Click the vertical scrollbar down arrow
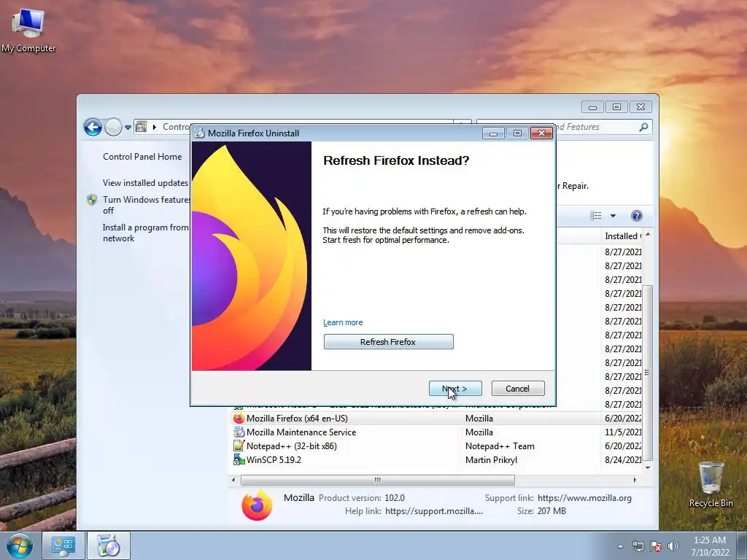Image resolution: width=747 pixels, height=560 pixels. (648, 467)
